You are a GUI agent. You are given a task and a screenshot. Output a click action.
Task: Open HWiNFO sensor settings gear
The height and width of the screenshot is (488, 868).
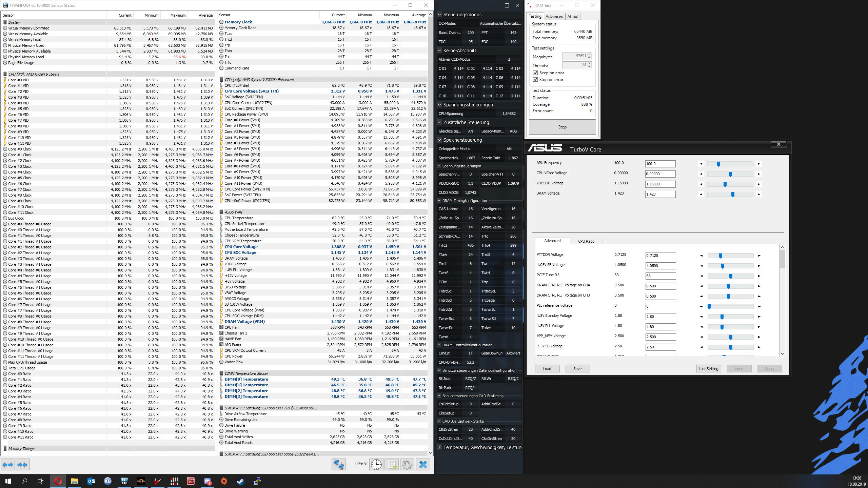click(x=407, y=464)
